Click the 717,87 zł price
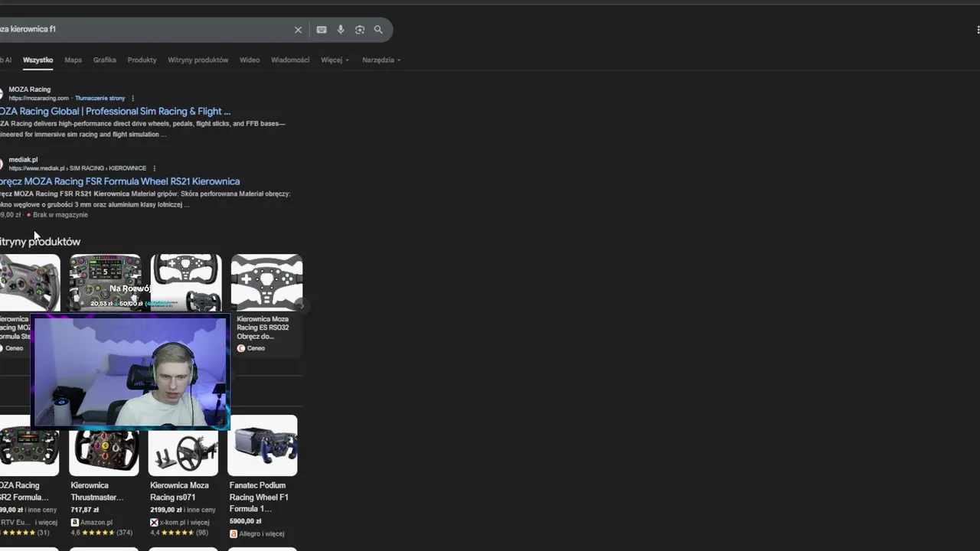This screenshot has width=980, height=551. [84, 510]
